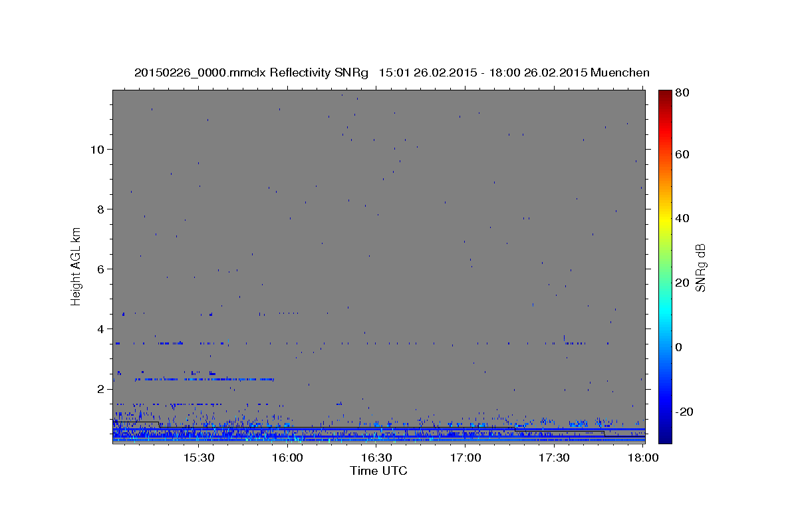Click the colorbar value 20
798x532 pixels.
682,283
